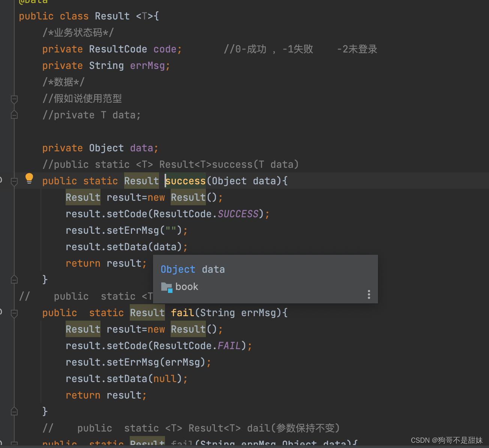Click errMsg field name in private String declaration
489x448 pixels.
pos(147,66)
